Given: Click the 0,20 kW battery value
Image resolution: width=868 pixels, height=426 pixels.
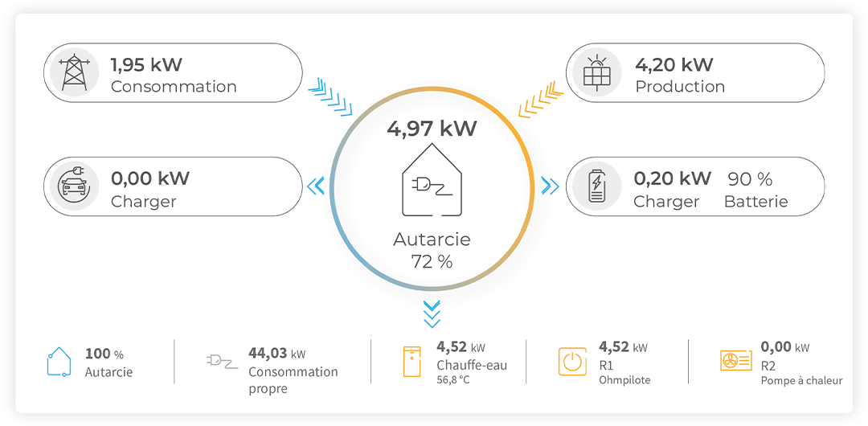Looking at the screenshot, I should coord(672,178).
